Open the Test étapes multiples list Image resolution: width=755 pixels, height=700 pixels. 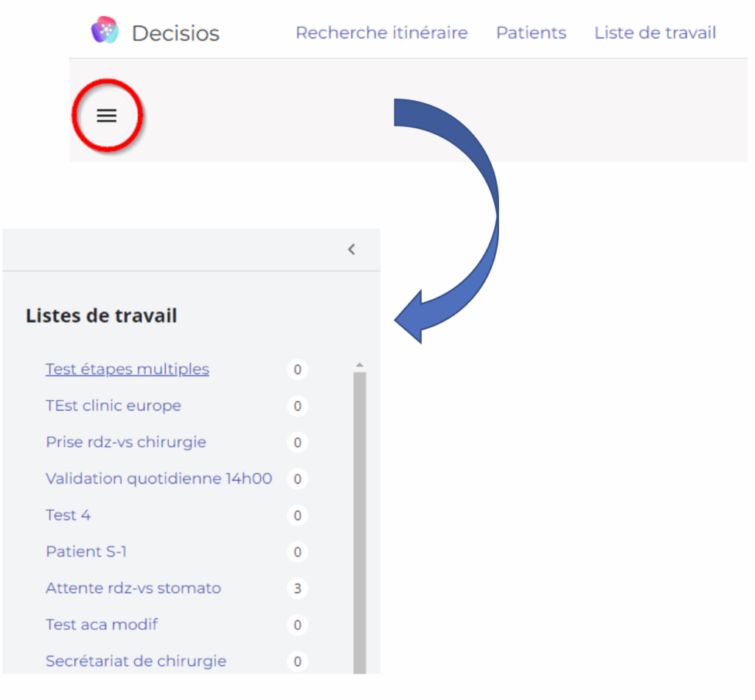pos(127,368)
